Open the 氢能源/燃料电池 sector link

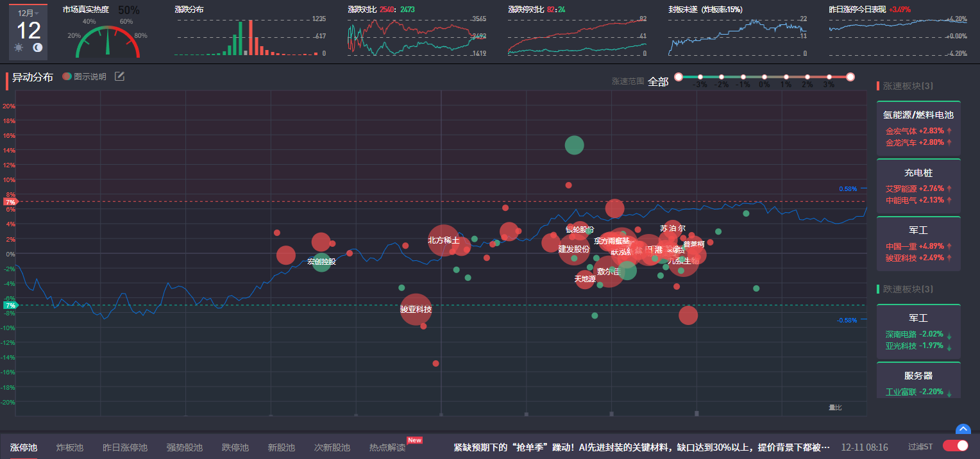point(918,115)
